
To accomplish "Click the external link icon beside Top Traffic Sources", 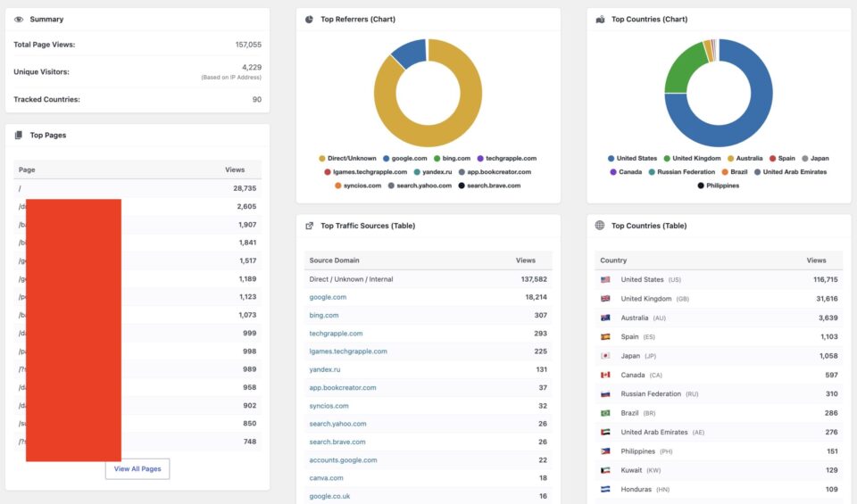I will [310, 226].
